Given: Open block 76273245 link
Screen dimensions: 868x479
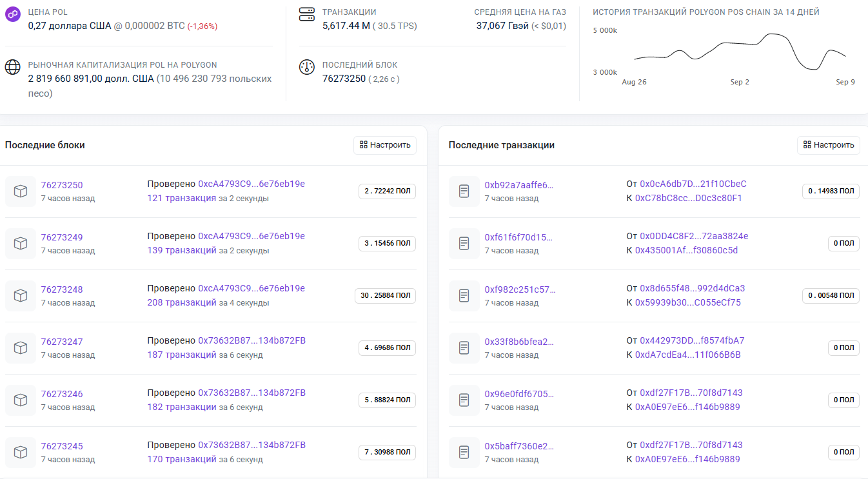Looking at the screenshot, I should [x=62, y=446].
